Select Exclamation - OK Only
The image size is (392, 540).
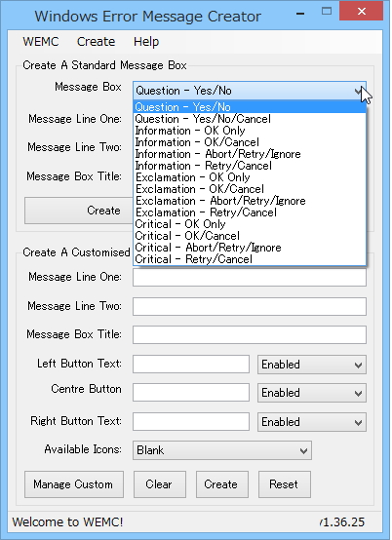pyautogui.click(x=250, y=177)
